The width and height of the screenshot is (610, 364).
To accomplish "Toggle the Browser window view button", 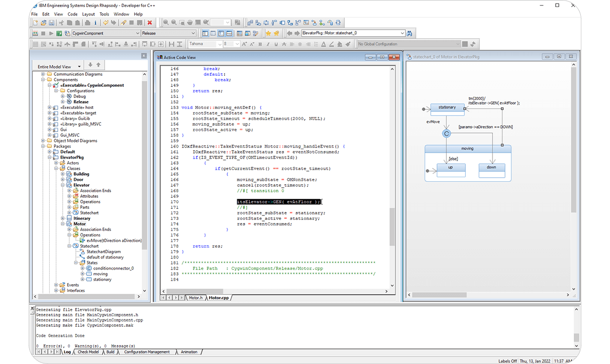I will tap(205, 33).
